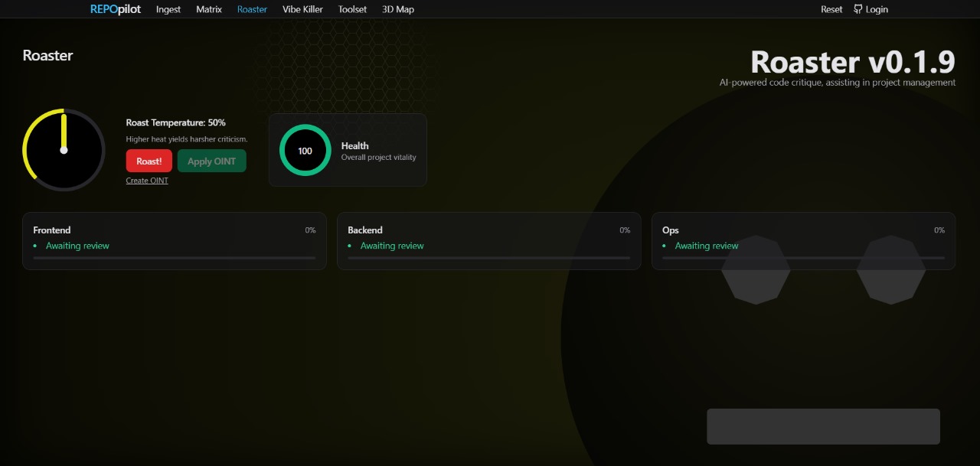
Task: Open the Vibe Killer page
Action: 302,9
